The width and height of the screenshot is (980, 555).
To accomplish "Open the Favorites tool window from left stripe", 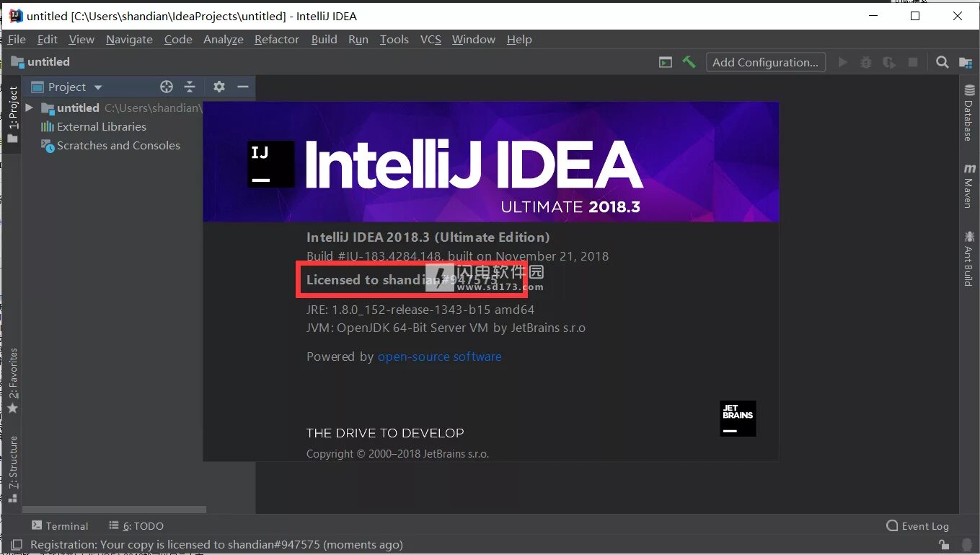I will click(x=12, y=372).
